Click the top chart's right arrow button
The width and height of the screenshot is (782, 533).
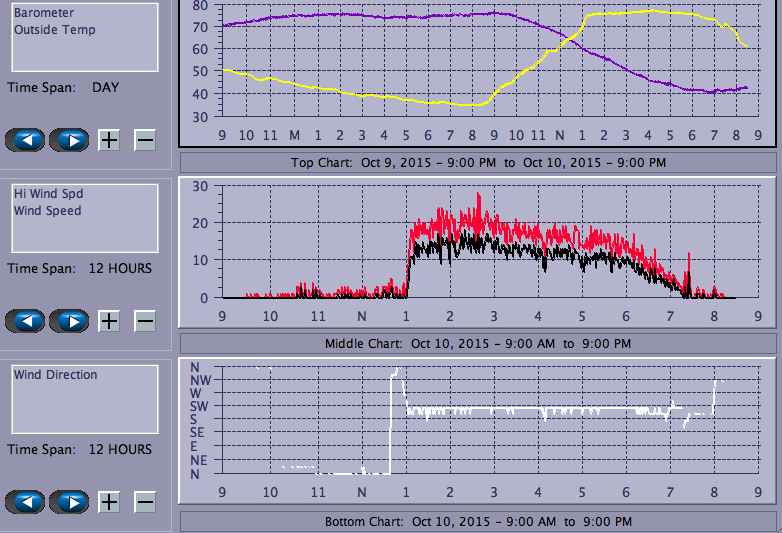[69, 140]
